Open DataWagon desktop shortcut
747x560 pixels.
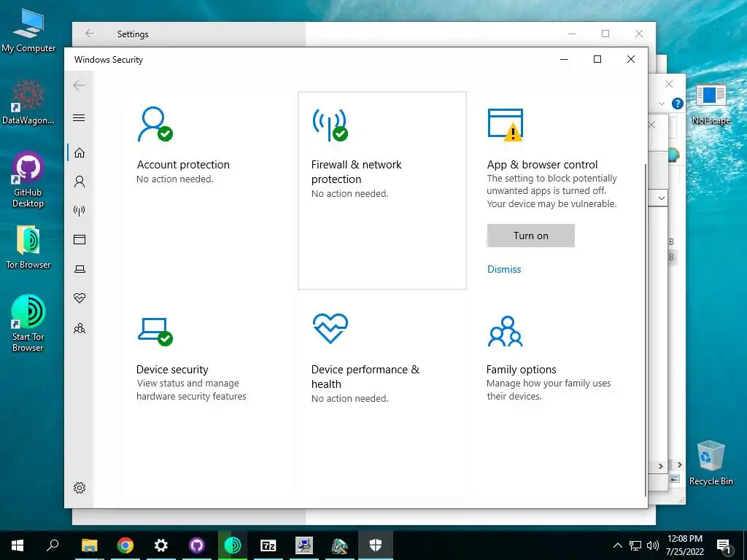tap(28, 102)
